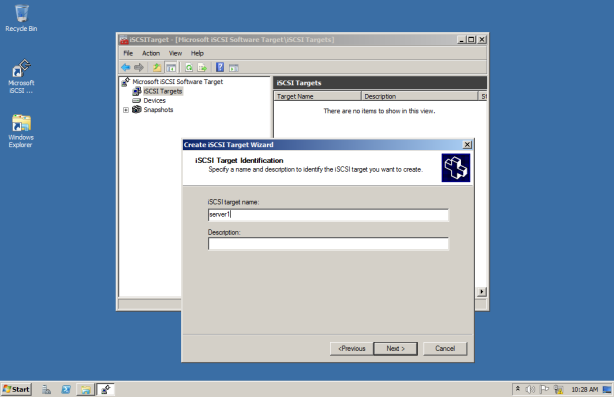Click the iSCSITarget taskbar button
This screenshot has width=614, height=397.
click(x=106, y=390)
